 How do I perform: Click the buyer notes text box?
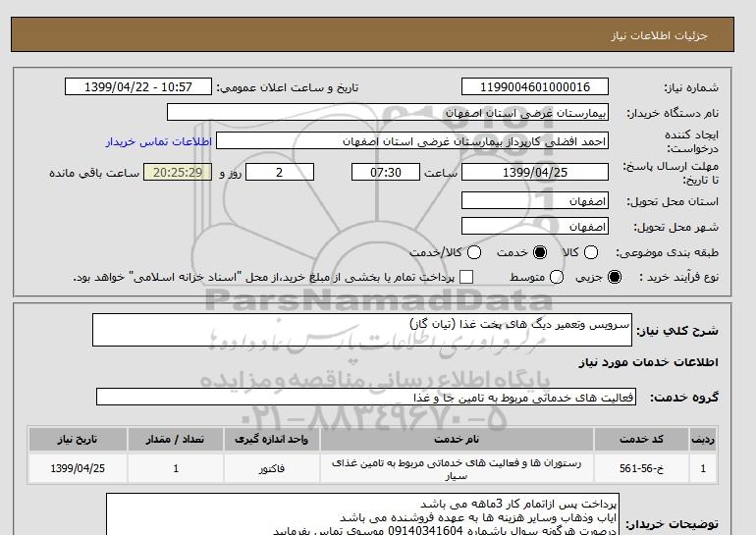(x=362, y=514)
